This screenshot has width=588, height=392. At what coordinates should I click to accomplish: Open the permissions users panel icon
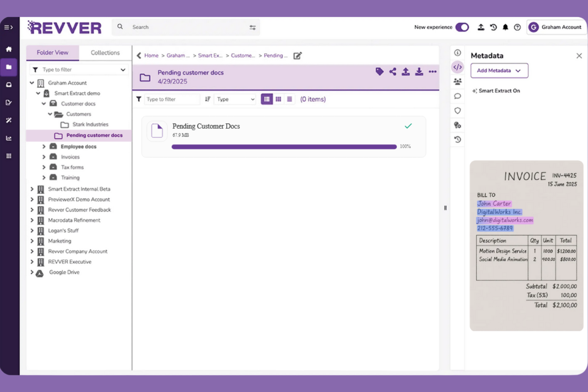[x=458, y=81]
